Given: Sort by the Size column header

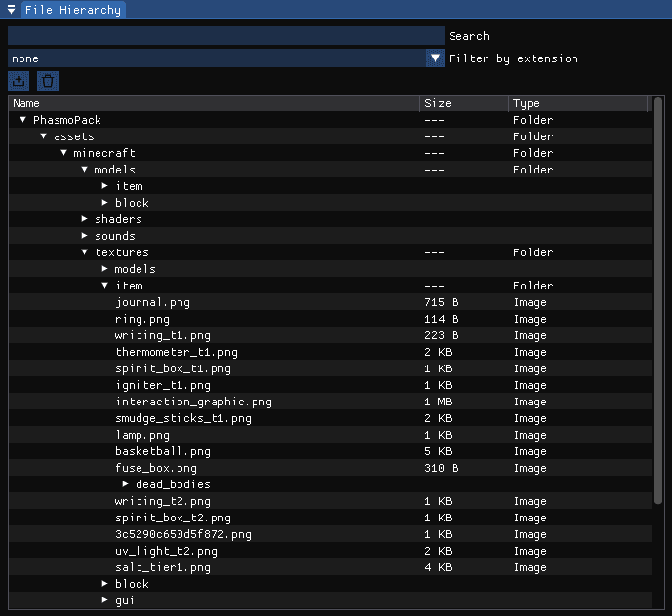Looking at the screenshot, I should [464, 103].
